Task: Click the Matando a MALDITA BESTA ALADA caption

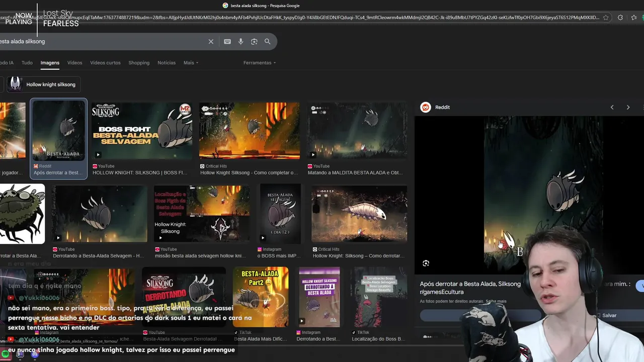Action: pyautogui.click(x=355, y=173)
